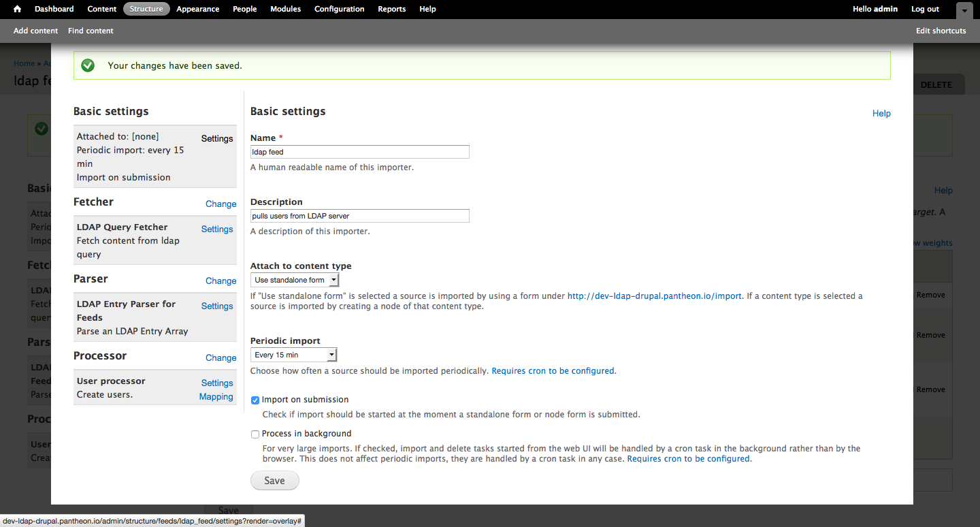Open User processor Settings

[217, 383]
